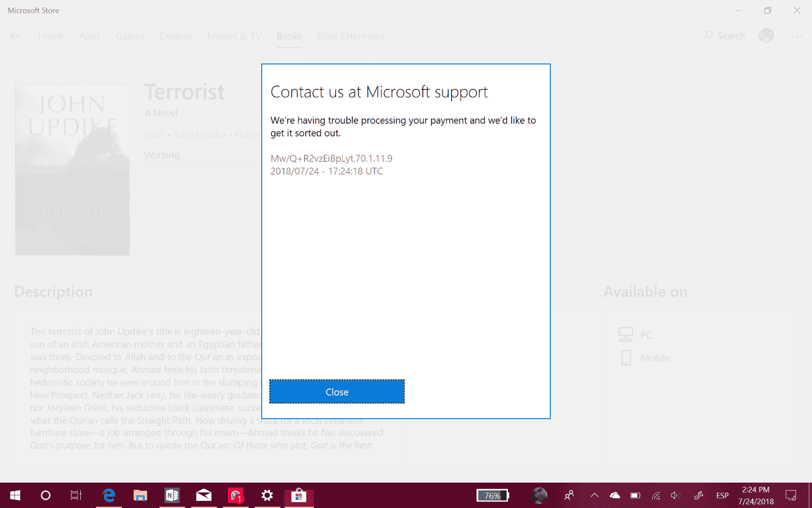
Task: Open the Windows Start menu
Action: pyautogui.click(x=15, y=495)
